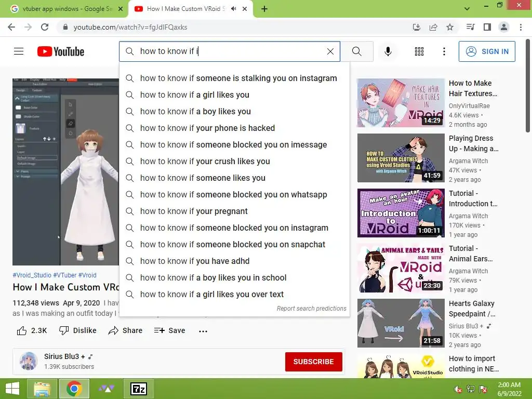Open the media control icon in Chrome toolbar
Screen dimensions: 532x399
point(470,27)
